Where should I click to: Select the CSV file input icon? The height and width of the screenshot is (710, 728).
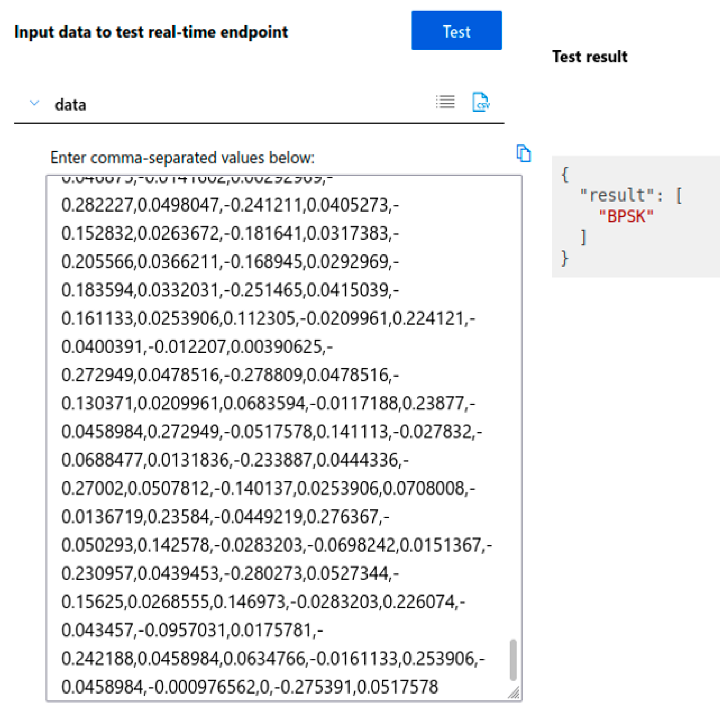coord(481,102)
